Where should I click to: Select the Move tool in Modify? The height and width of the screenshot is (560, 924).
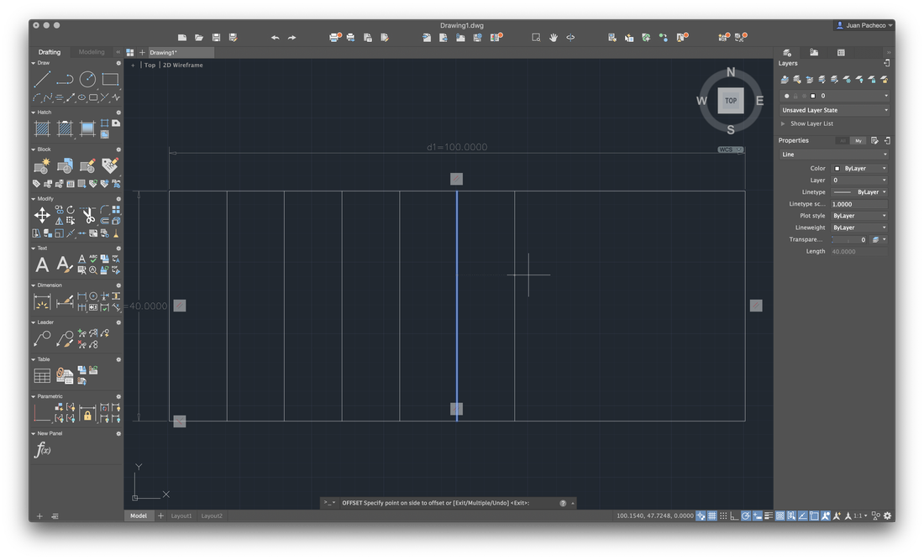pos(42,216)
